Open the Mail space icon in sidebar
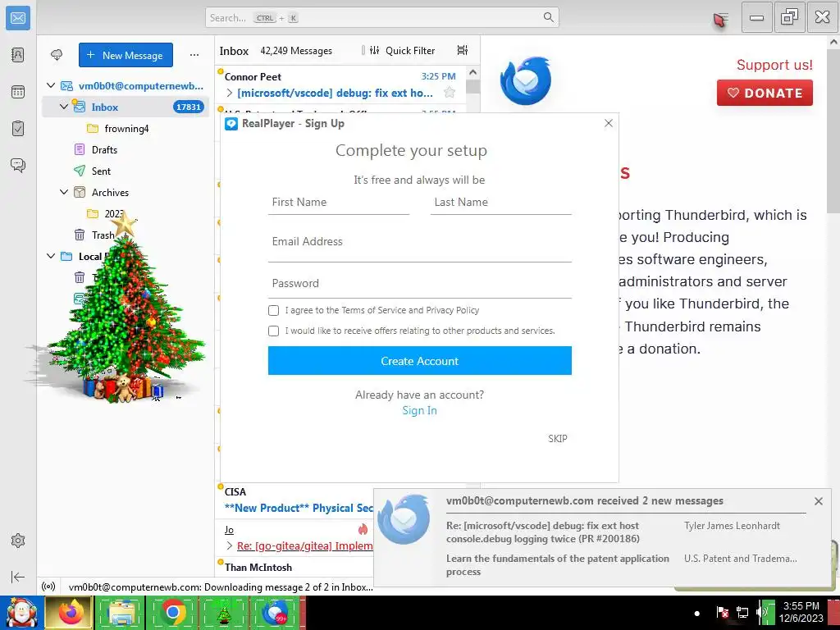Viewport: 840px width, 630px height. click(x=18, y=18)
